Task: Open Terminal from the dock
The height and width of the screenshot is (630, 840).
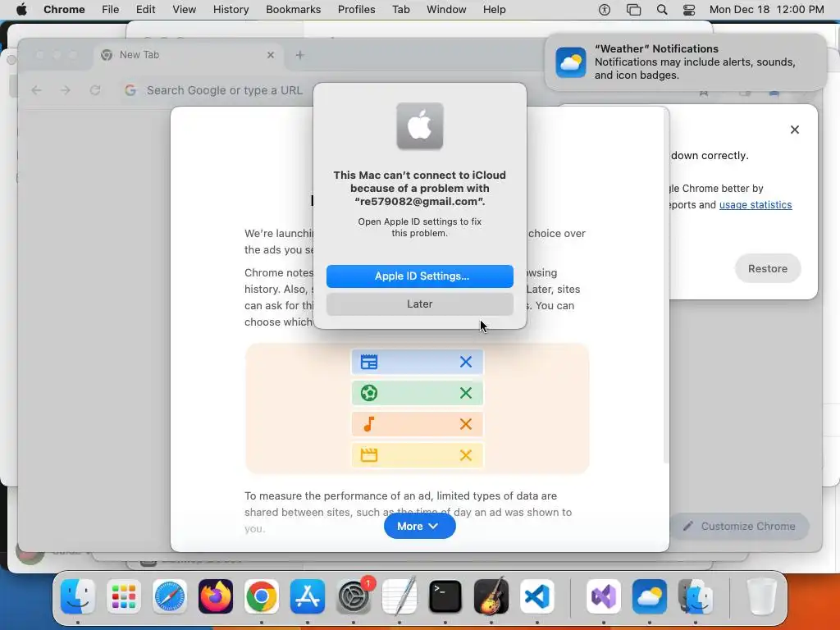Action: [x=445, y=596]
